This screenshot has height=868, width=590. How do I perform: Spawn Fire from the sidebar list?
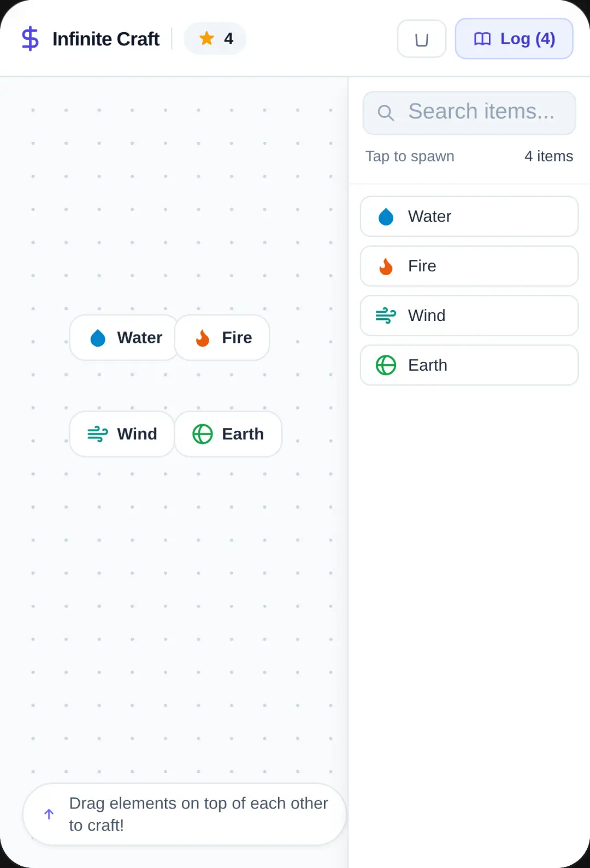469,266
